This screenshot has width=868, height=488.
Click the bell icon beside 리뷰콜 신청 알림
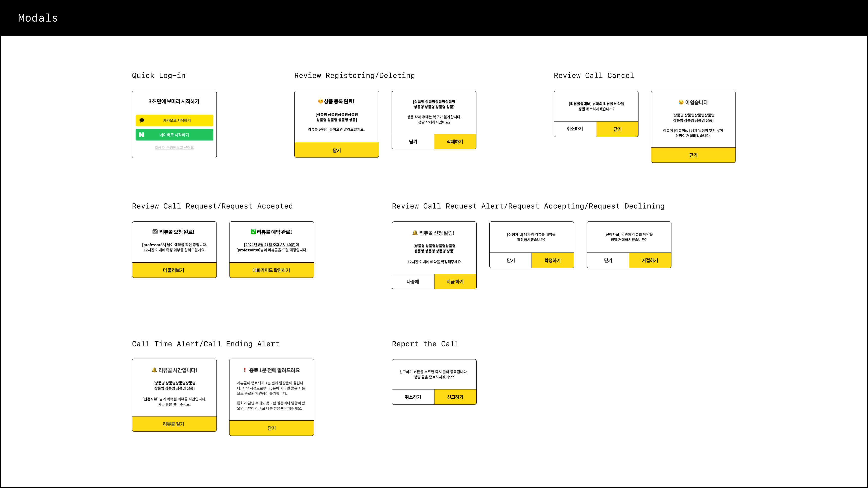click(x=415, y=233)
